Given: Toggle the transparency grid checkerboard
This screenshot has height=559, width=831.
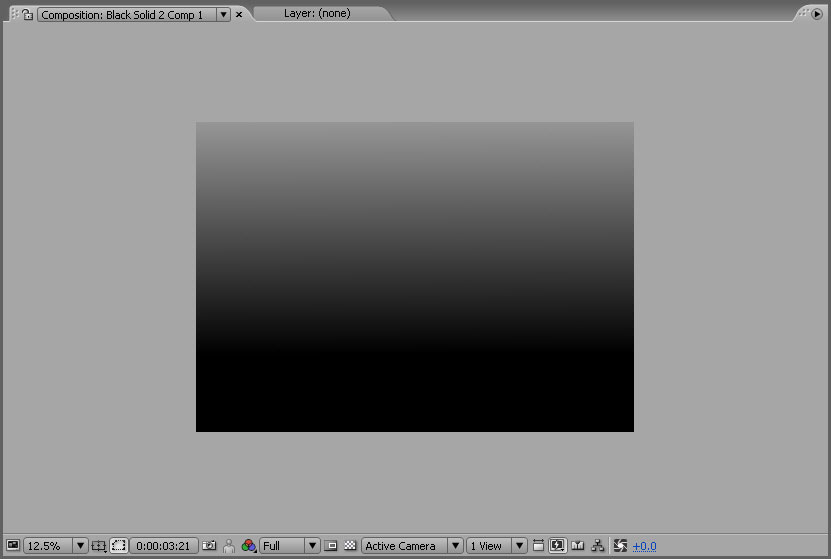Looking at the screenshot, I should point(350,545).
